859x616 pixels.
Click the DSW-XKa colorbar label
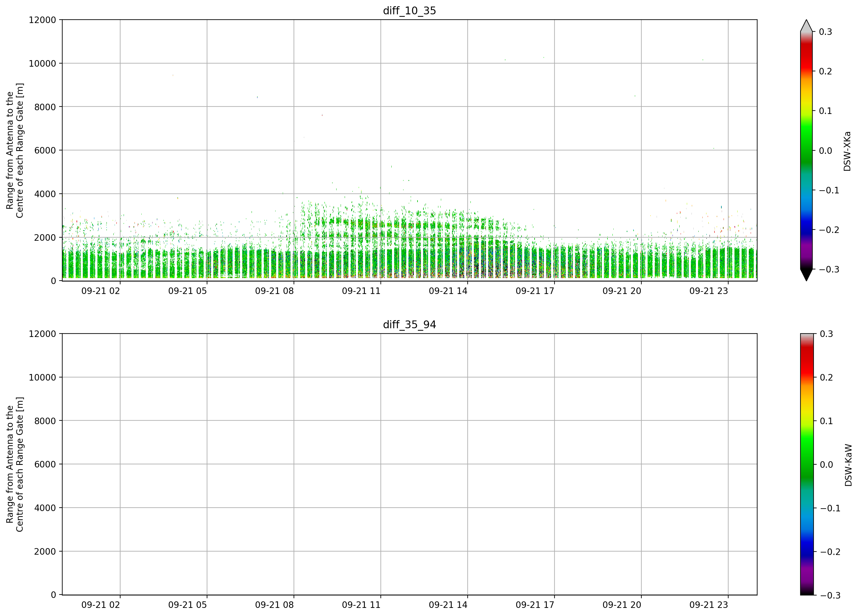click(847, 151)
